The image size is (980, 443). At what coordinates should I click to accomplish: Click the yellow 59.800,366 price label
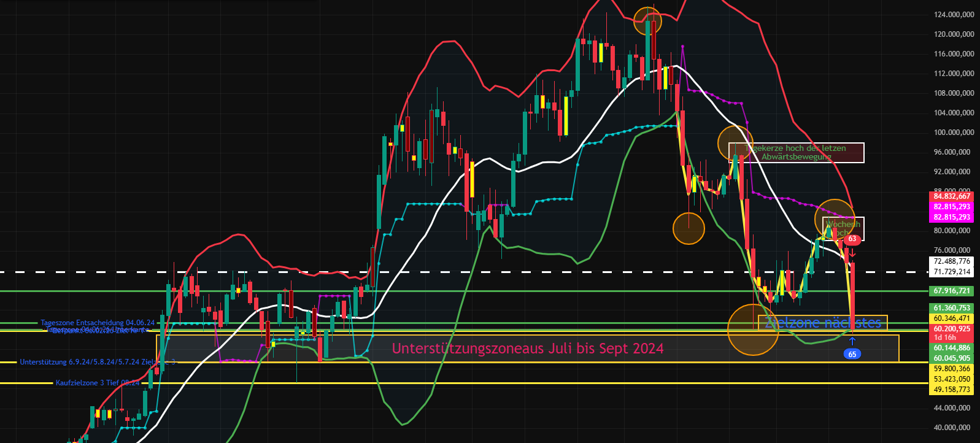coord(952,369)
